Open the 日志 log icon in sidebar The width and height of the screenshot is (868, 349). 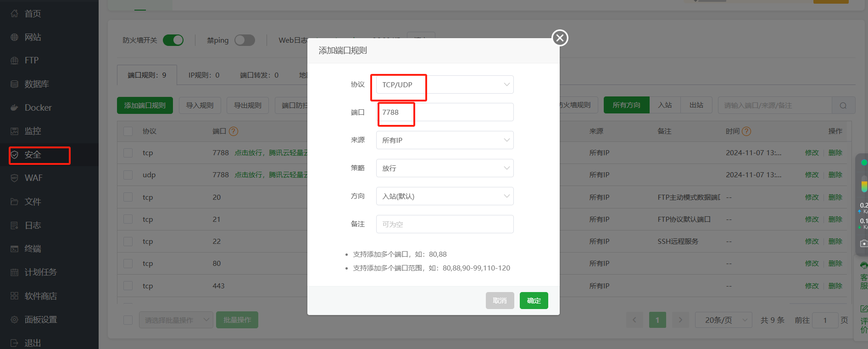click(x=15, y=225)
